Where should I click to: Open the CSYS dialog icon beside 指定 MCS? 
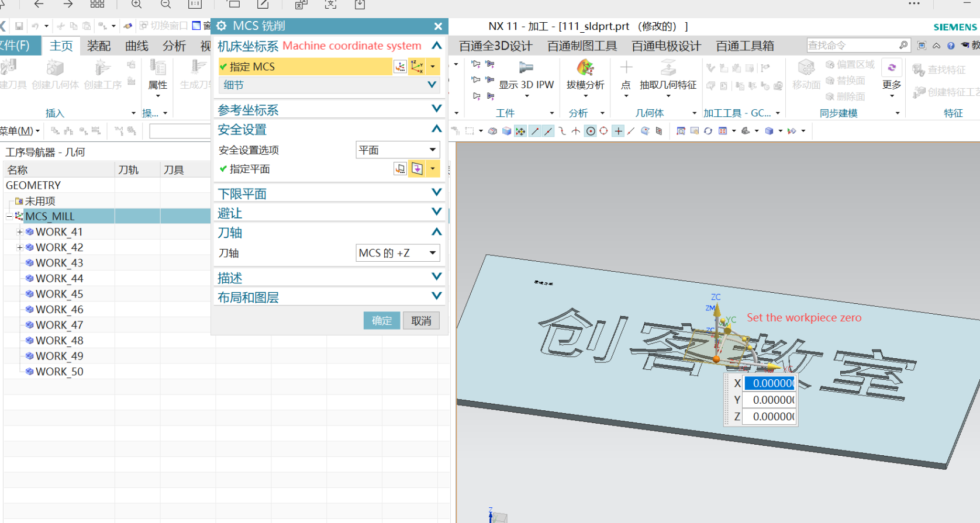pyautogui.click(x=400, y=67)
